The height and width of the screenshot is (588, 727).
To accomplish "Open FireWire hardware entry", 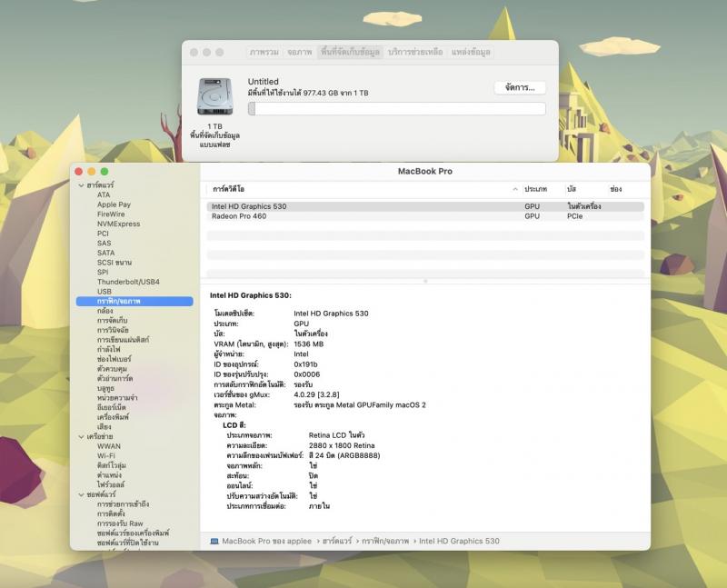I will click(x=111, y=214).
